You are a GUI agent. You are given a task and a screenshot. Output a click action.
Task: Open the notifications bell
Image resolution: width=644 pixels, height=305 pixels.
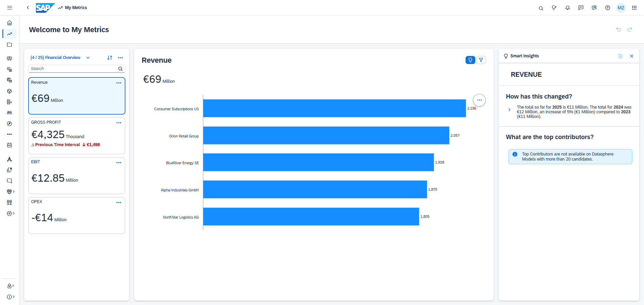(x=568, y=8)
